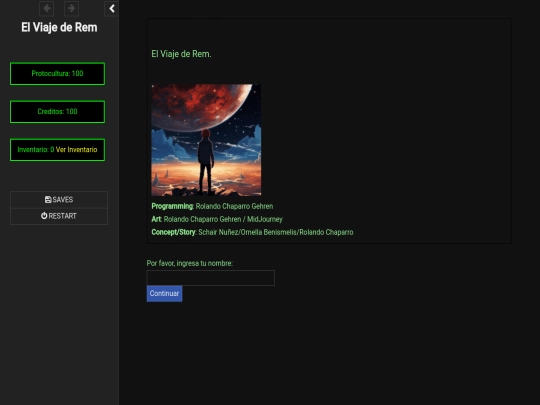Screen dimensions: 540x405
Task: Click the passage heading El Viaje de Rem.
Action: coord(181,54)
